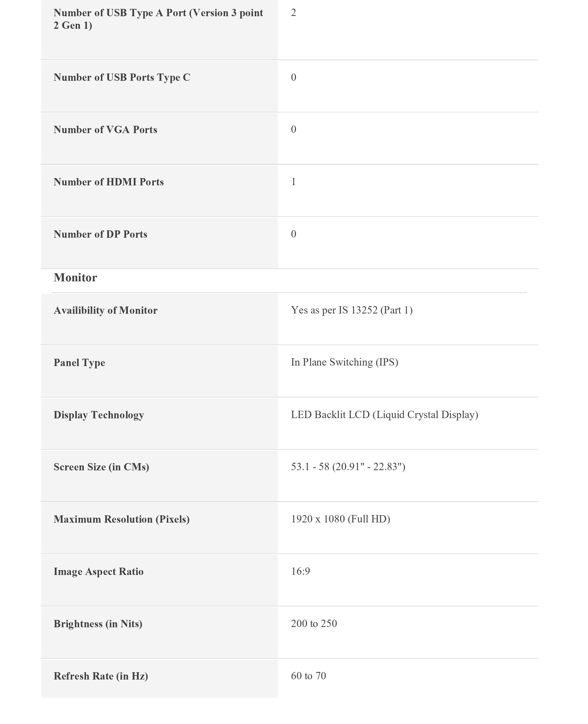This screenshot has height=724, width=588.
Task: Click the 'Number of DP Ports' label
Action: click(x=100, y=234)
